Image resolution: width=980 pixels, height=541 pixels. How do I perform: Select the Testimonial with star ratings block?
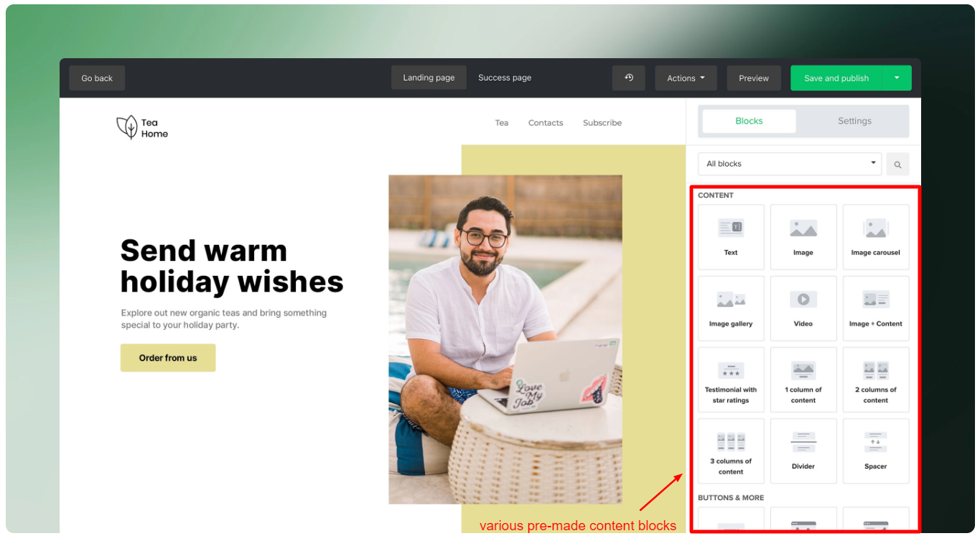(x=731, y=379)
